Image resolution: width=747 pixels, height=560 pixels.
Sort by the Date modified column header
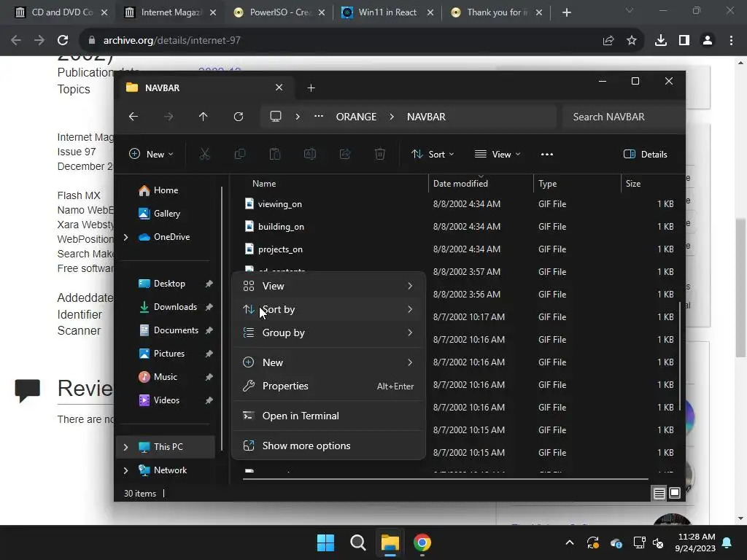point(460,184)
